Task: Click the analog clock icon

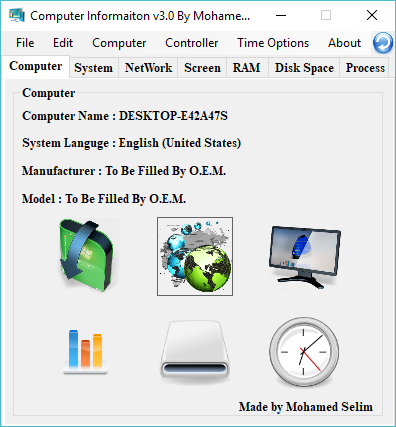Action: (304, 352)
